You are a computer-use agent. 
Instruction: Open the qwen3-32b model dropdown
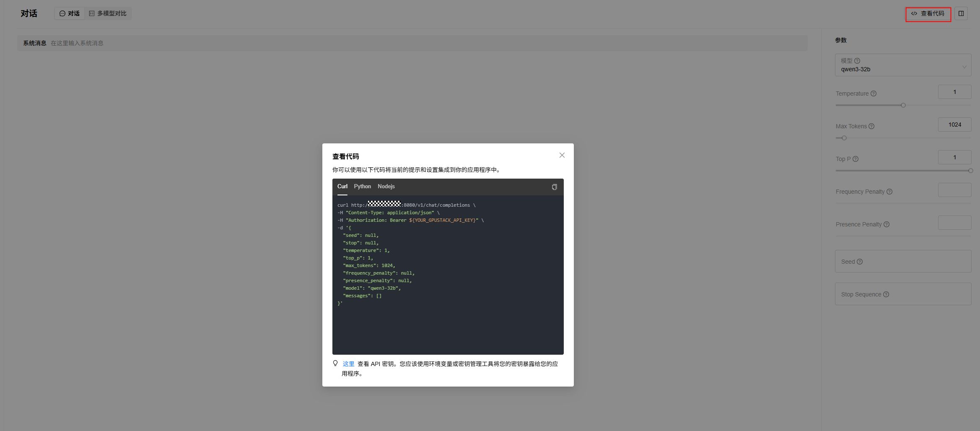coord(903,66)
